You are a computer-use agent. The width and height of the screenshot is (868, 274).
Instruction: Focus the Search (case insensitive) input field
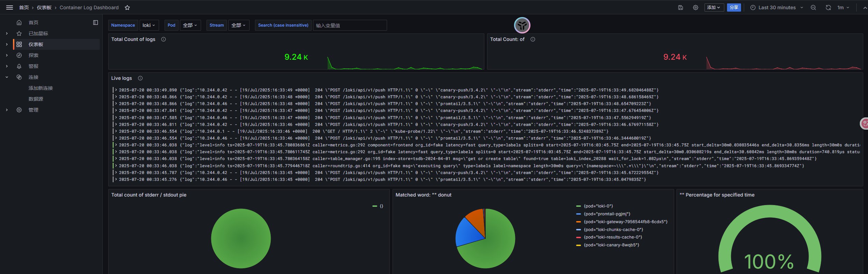coord(350,25)
